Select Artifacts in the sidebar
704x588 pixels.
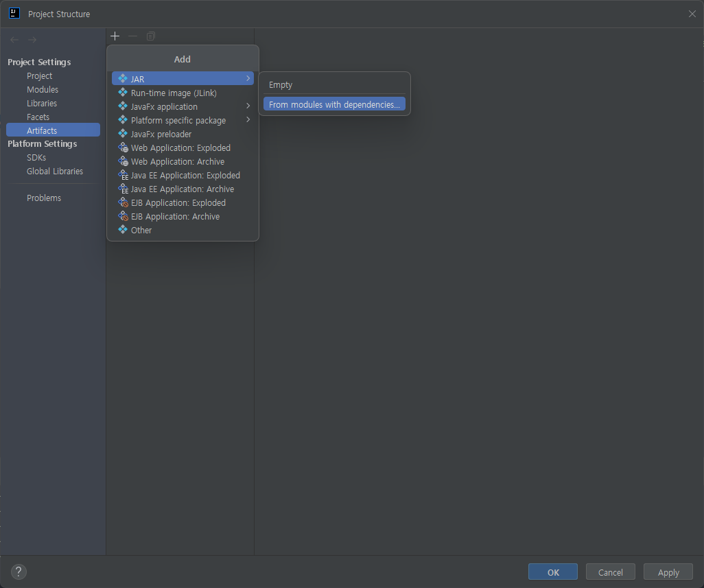(53, 130)
